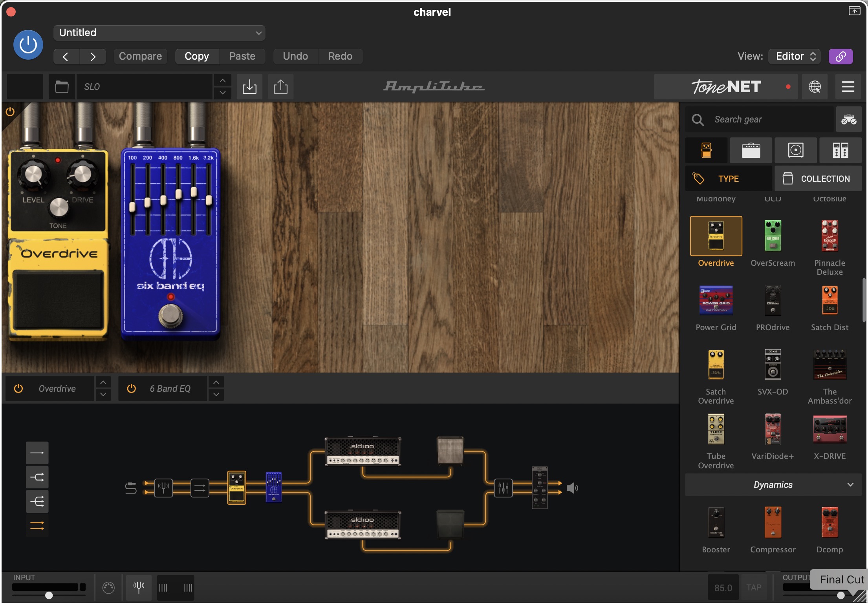
Task: Select the VariDiode+ pedal
Action: pos(773,429)
